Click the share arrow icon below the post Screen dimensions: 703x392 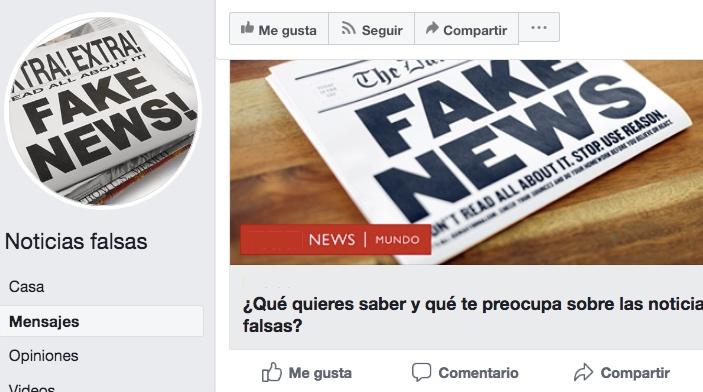pos(583,372)
